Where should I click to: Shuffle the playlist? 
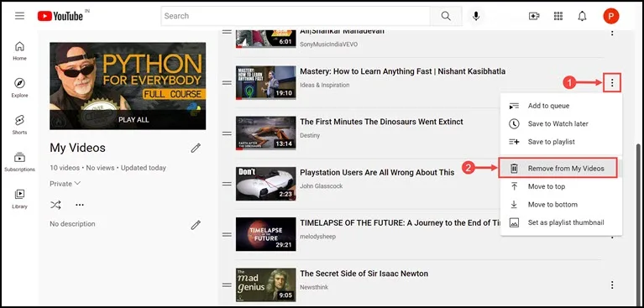click(x=56, y=205)
